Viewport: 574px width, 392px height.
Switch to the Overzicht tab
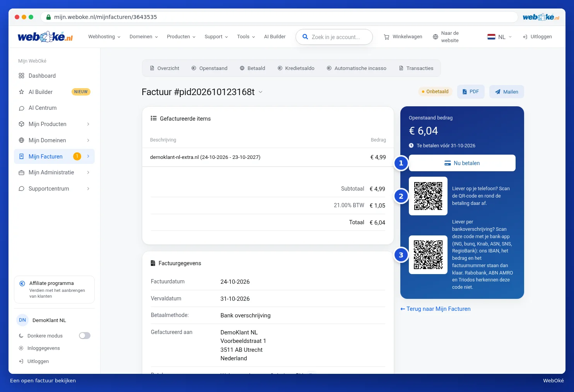164,68
